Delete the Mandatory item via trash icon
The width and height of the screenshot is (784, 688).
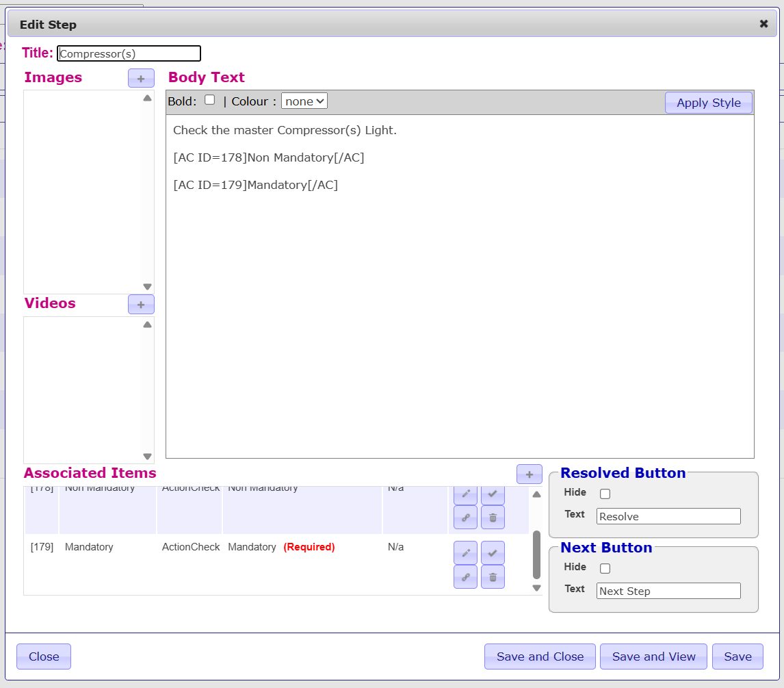[493, 576]
